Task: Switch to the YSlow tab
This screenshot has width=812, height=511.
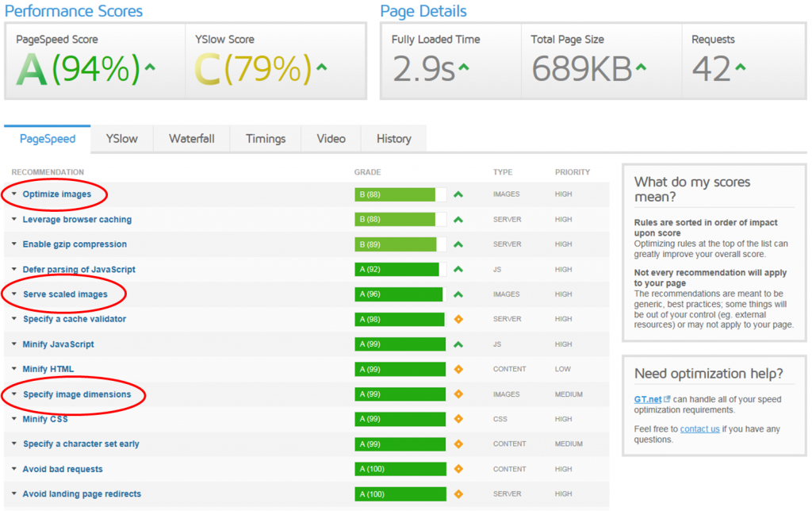Action: click(x=121, y=139)
